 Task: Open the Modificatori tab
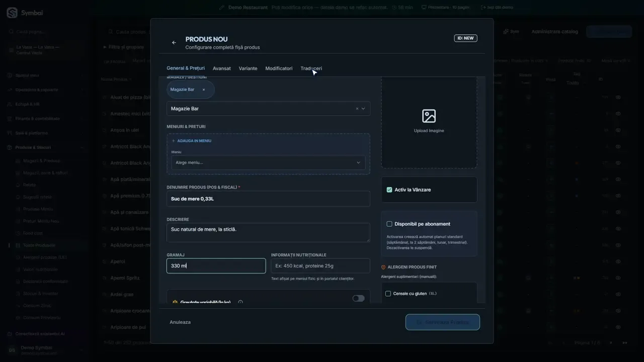pyautogui.click(x=279, y=68)
